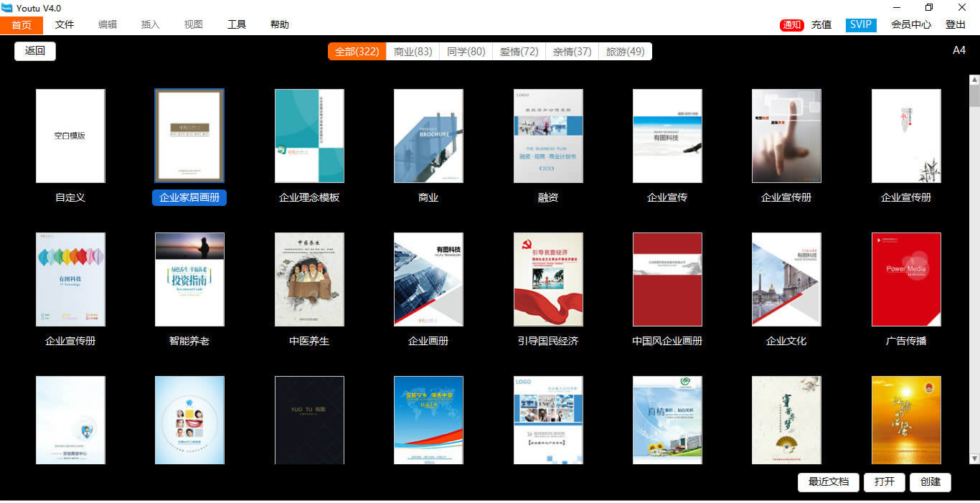This screenshot has width=980, height=503.
Task: Open the 文件 menu
Action: click(65, 24)
